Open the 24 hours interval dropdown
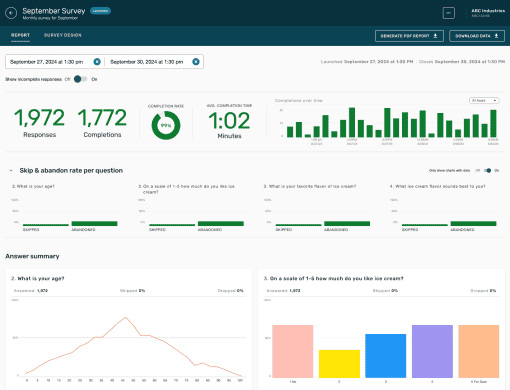 click(x=484, y=100)
